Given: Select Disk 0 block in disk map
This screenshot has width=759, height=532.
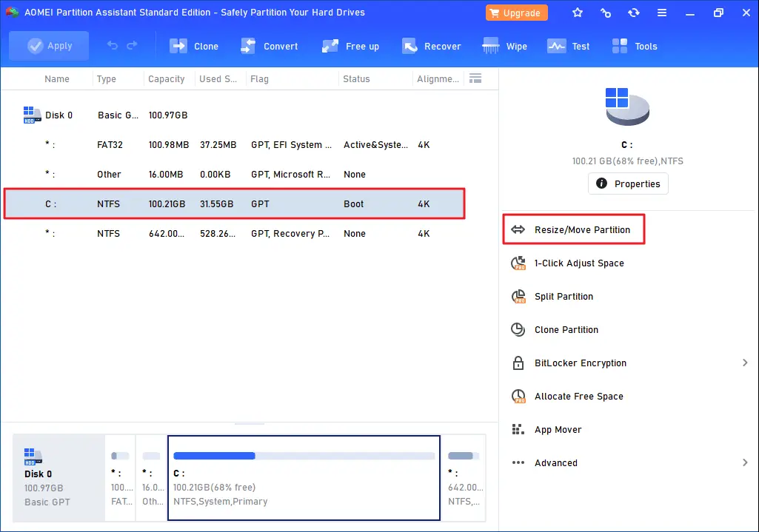Looking at the screenshot, I should [58, 478].
